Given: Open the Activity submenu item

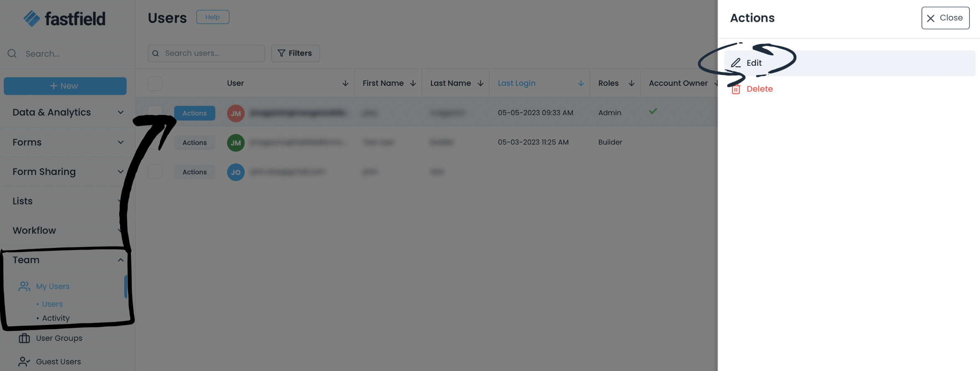Looking at the screenshot, I should click(56, 318).
